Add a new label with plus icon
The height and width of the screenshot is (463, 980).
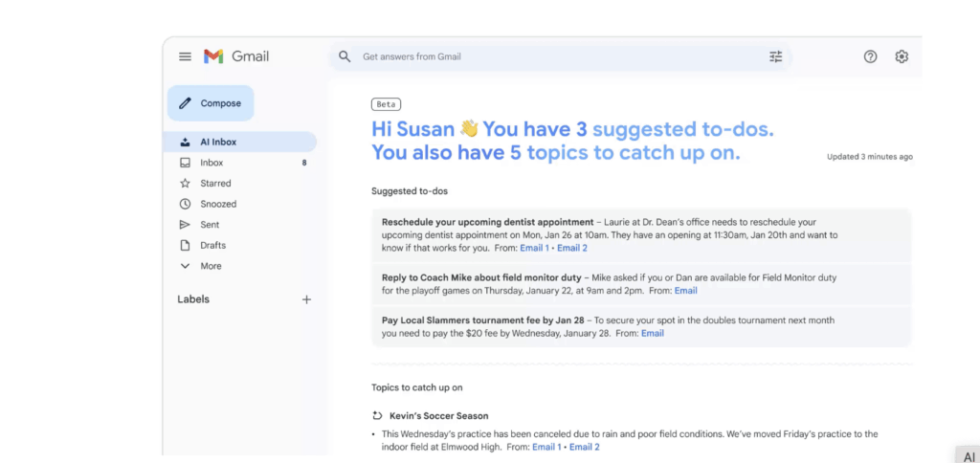pos(306,299)
